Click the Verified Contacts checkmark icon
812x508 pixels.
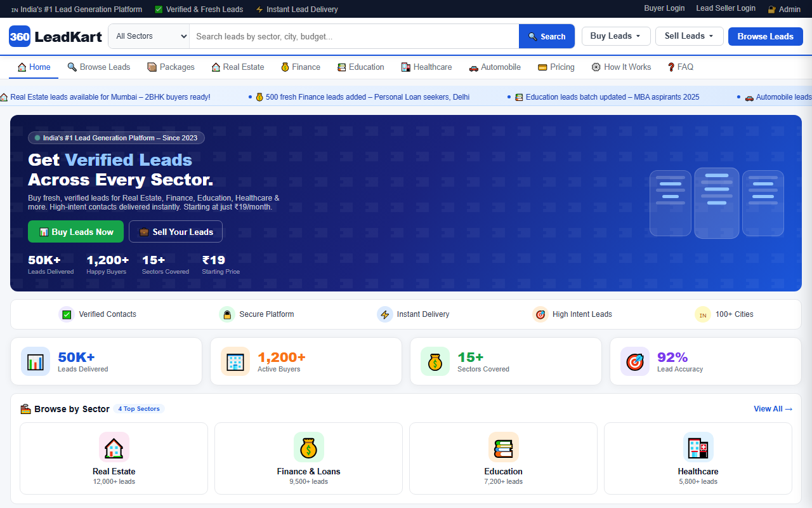67,314
